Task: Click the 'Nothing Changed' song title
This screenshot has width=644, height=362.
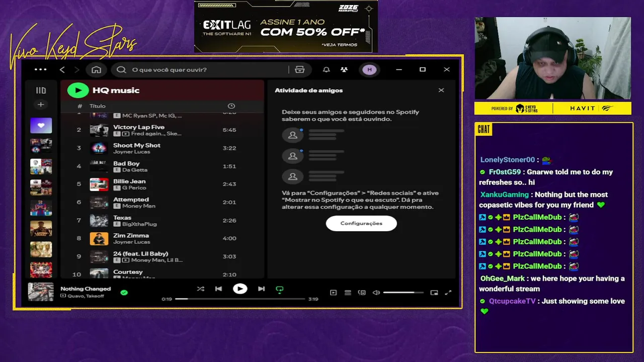Action: coord(86,289)
